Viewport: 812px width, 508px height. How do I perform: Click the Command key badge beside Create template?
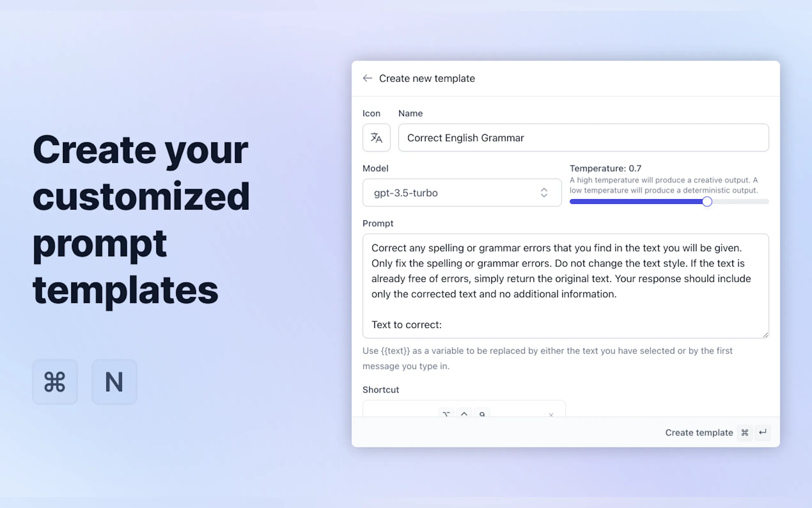(x=745, y=433)
